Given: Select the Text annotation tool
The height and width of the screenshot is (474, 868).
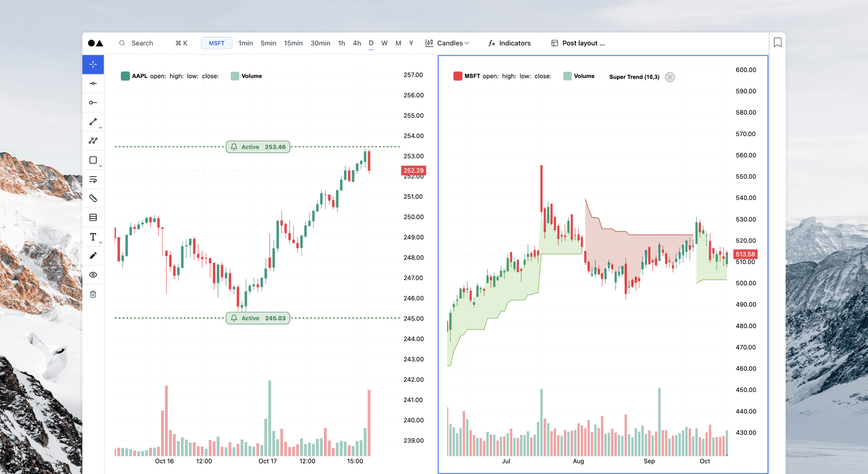Looking at the screenshot, I should pos(93,237).
